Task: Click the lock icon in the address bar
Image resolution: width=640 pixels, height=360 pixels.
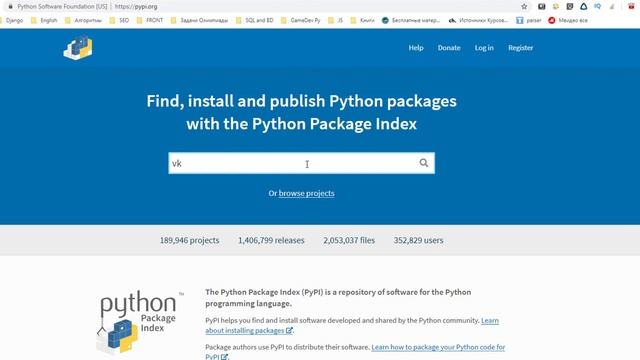Action: [x=10, y=7]
